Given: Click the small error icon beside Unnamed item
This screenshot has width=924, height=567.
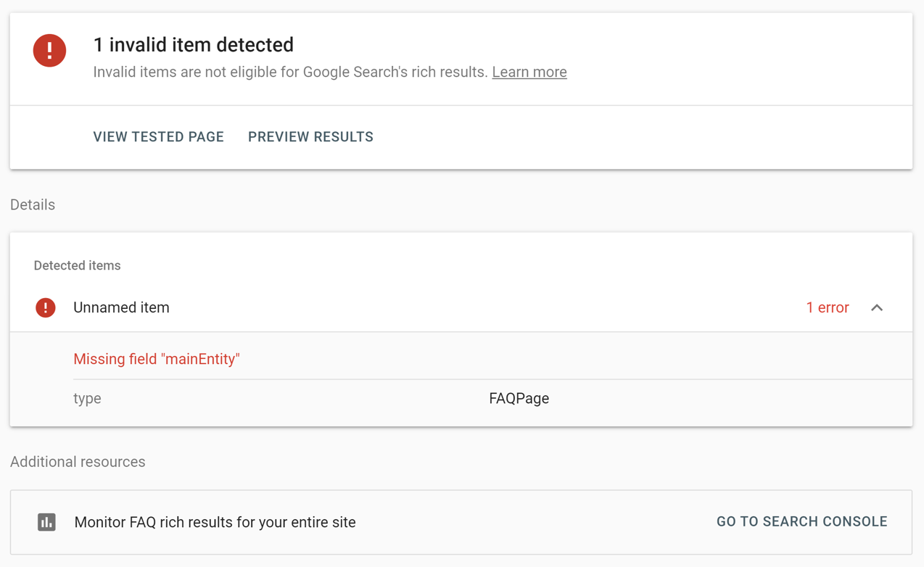Looking at the screenshot, I should 46,307.
